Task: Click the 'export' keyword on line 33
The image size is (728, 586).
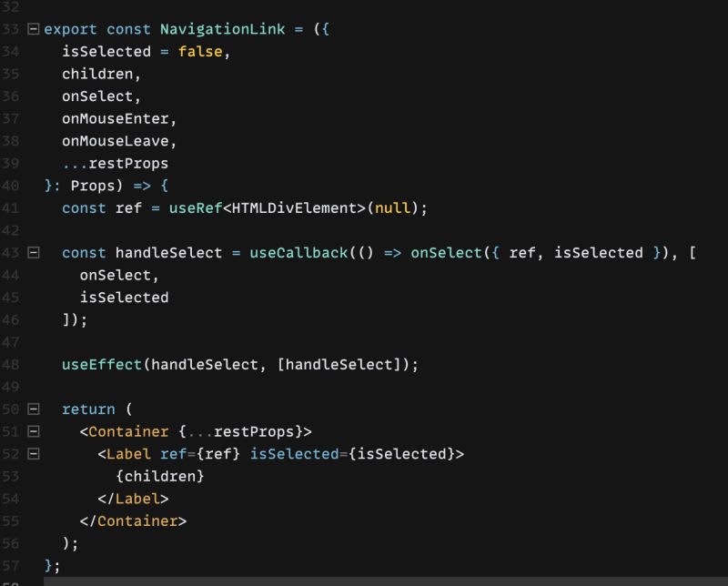Action: point(70,29)
